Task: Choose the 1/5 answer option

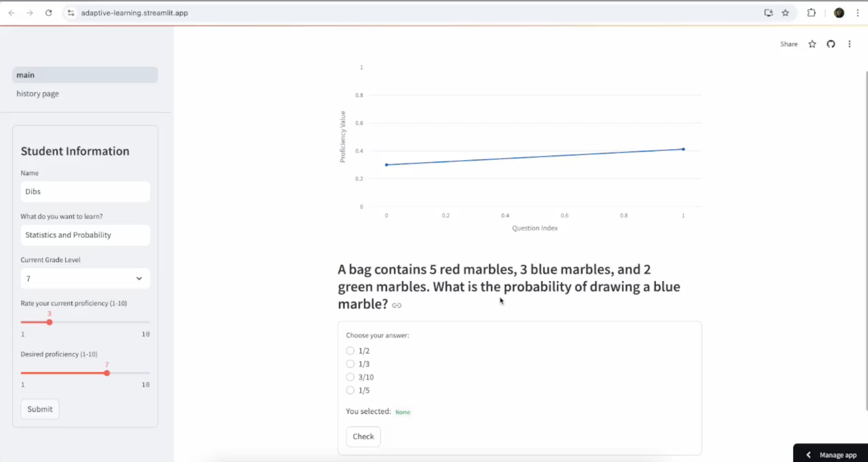Action: 350,390
